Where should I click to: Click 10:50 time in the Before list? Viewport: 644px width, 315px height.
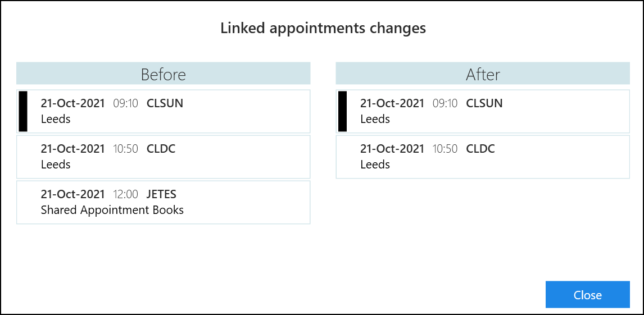click(x=125, y=149)
